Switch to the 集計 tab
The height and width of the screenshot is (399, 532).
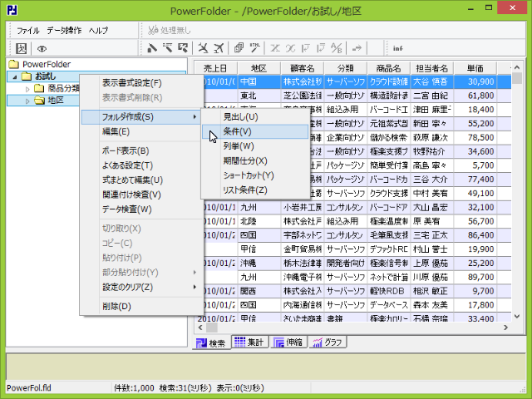(249, 342)
